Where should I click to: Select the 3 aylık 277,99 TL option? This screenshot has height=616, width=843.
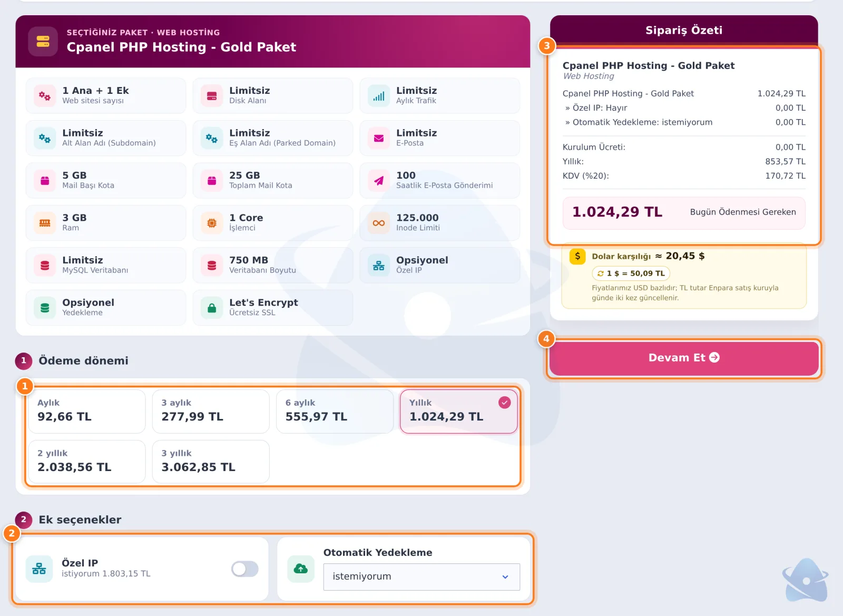(211, 411)
